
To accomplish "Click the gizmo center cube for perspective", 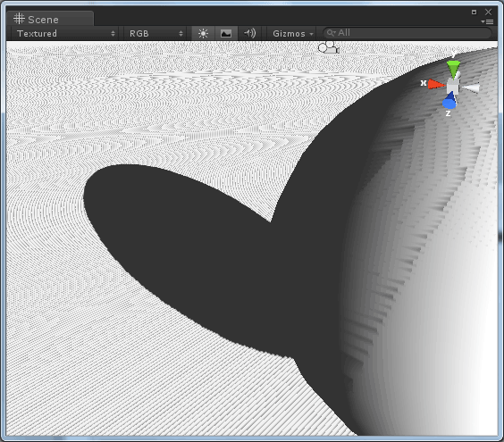I will (453, 86).
